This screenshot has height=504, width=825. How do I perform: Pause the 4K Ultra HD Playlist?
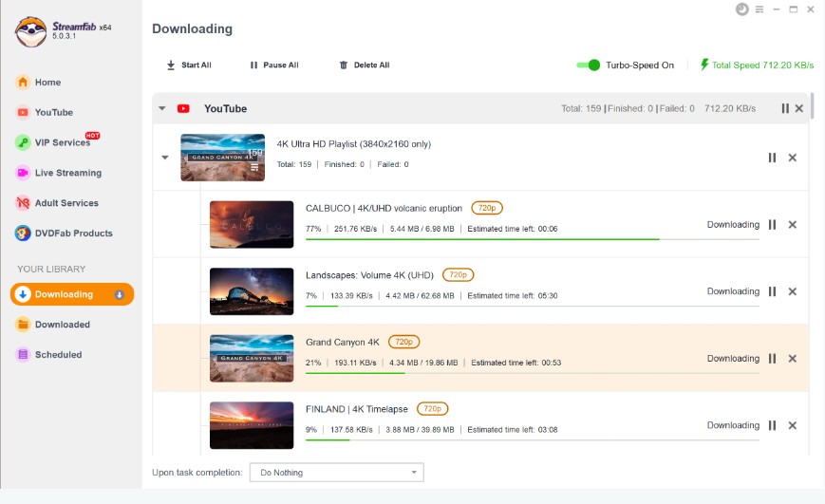[x=772, y=158]
